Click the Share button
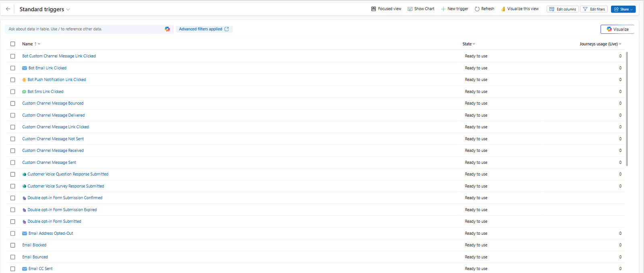This screenshot has width=644, height=273. point(623,9)
